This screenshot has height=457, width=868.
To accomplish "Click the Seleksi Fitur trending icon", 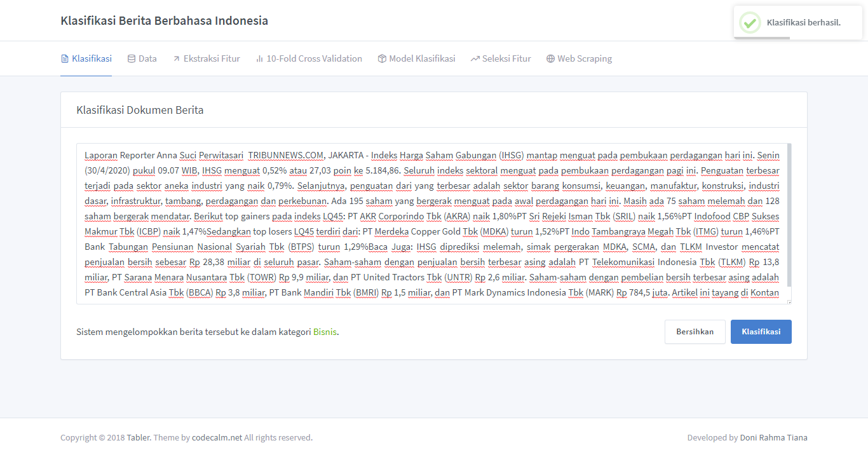I will (x=475, y=58).
